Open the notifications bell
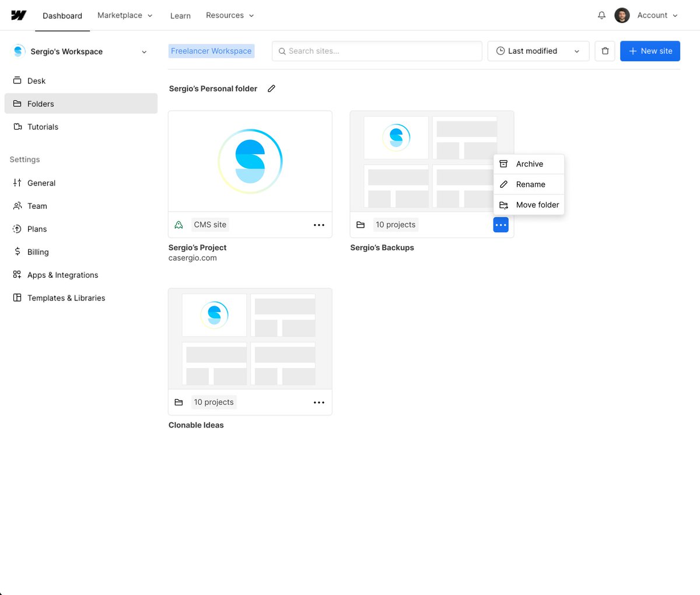This screenshot has height=595, width=700. [x=601, y=15]
